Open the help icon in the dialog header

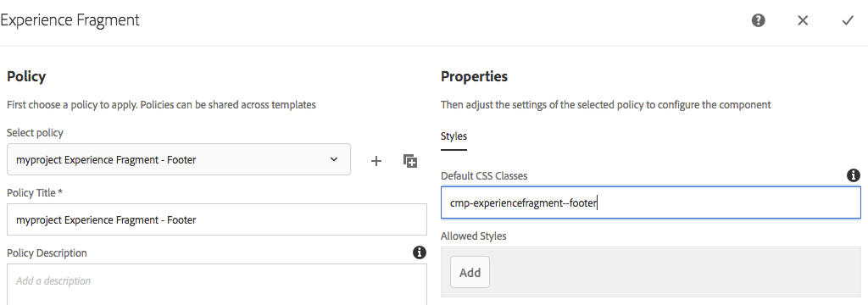click(759, 20)
